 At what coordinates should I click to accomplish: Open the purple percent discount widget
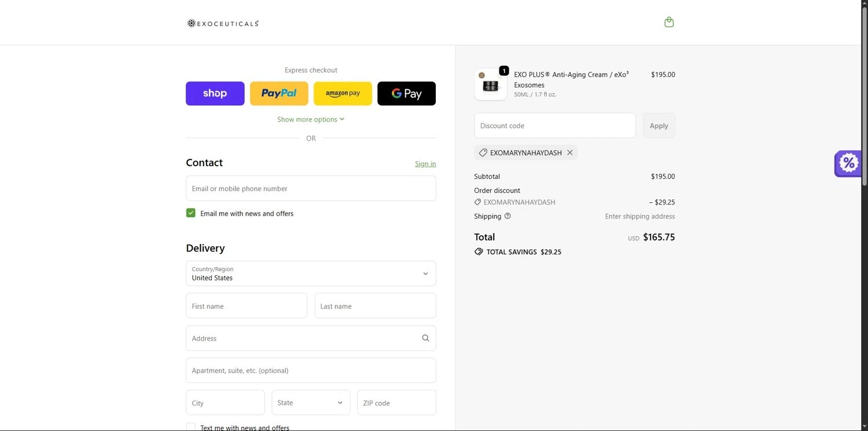[848, 163]
